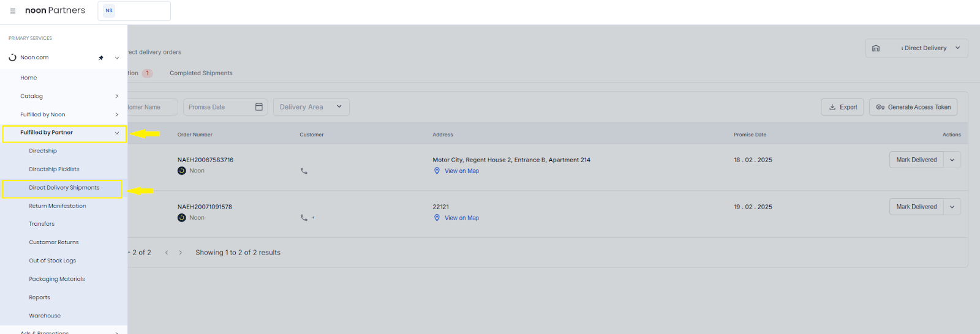Click the Promise Date field
This screenshot has height=334, width=980.
225,107
